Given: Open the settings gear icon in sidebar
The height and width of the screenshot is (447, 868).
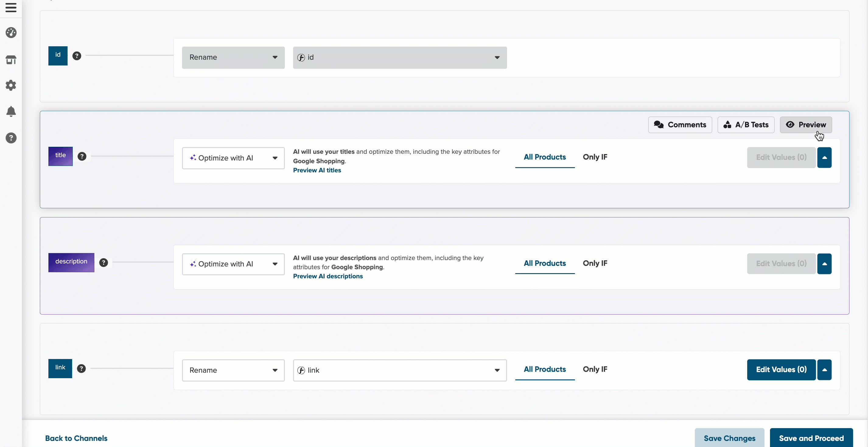Looking at the screenshot, I should point(11,85).
